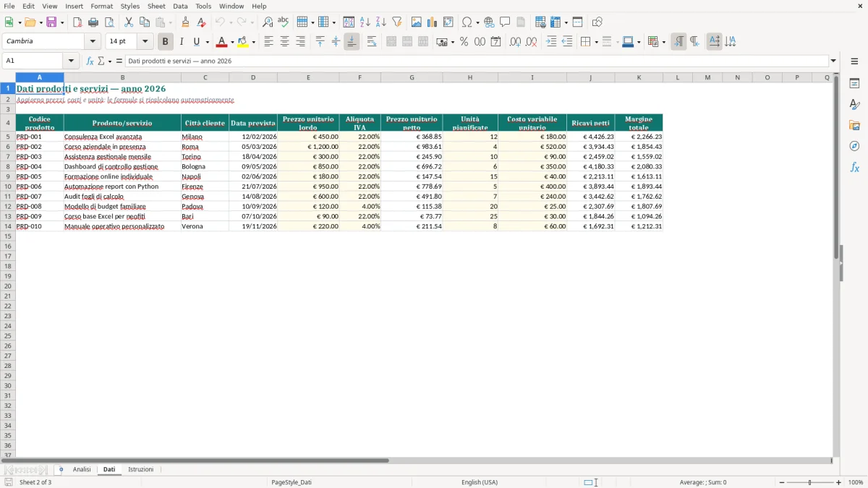Open the underline style dropdown arrow

(x=207, y=42)
